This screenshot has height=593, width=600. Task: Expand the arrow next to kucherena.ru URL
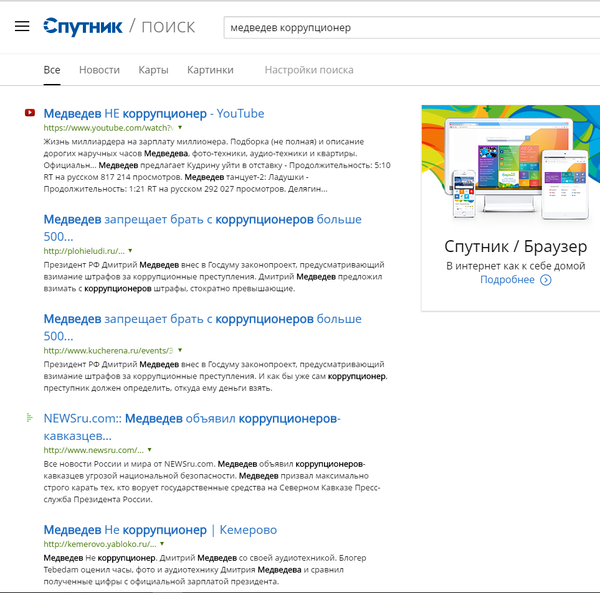click(180, 350)
